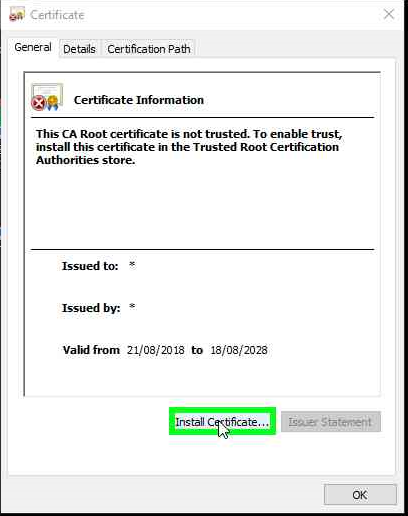Click the CA Root not trusted warning text
This screenshot has width=408, height=516.
(x=189, y=147)
